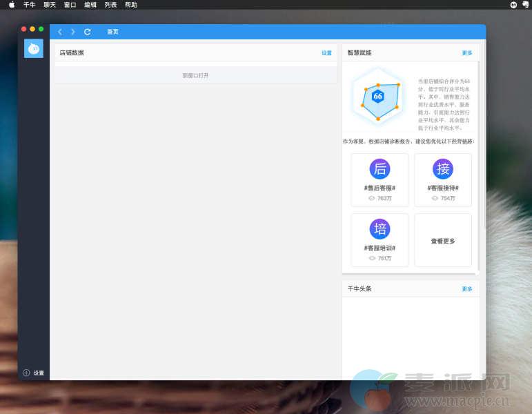Click 更多 link in 千牛头条 panel
This screenshot has height=414, width=532.
pos(467,289)
